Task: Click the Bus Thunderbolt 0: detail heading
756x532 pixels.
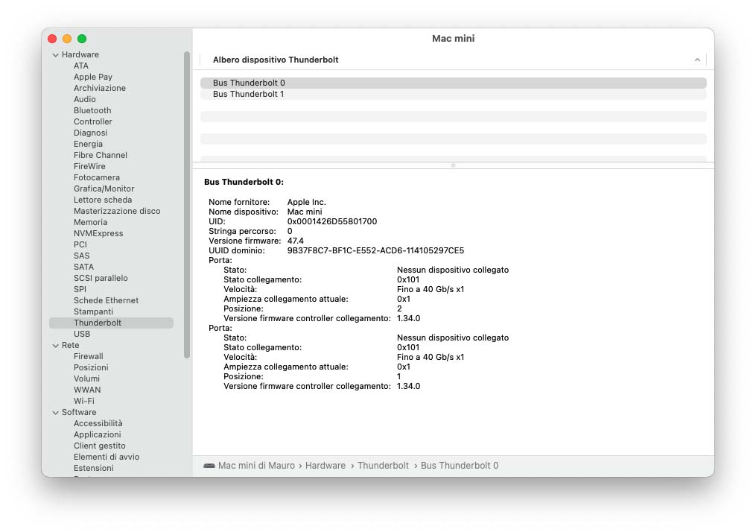Action: pyautogui.click(x=244, y=183)
